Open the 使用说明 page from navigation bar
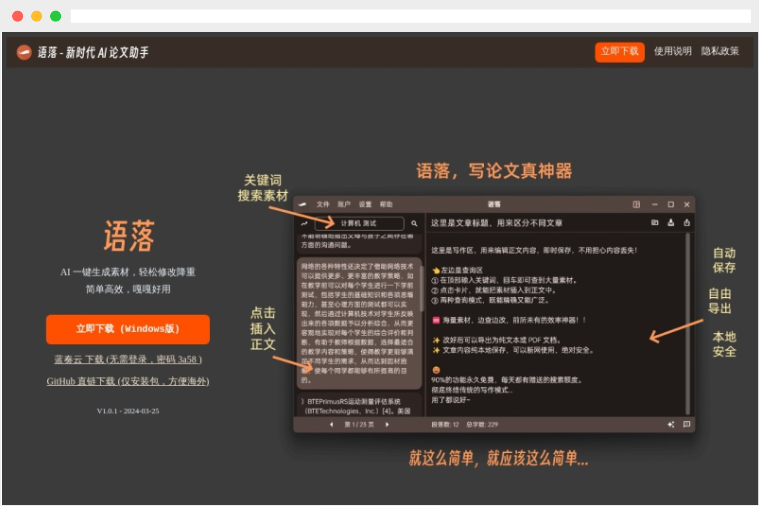This screenshot has width=759, height=506. pos(673,51)
